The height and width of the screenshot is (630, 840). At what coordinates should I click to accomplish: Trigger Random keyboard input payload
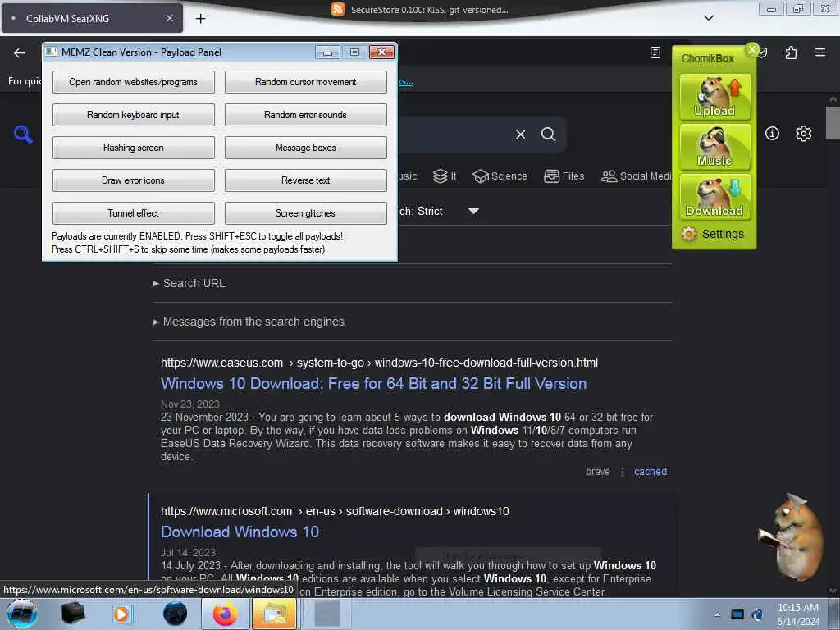[x=134, y=115]
